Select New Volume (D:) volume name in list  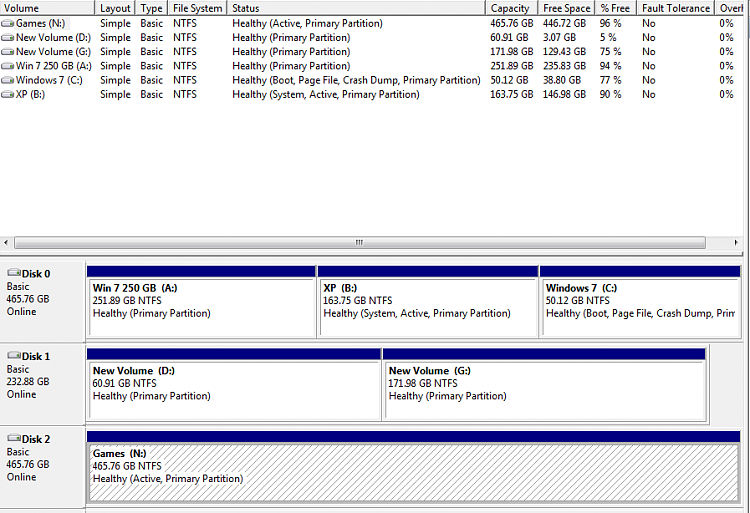point(53,38)
